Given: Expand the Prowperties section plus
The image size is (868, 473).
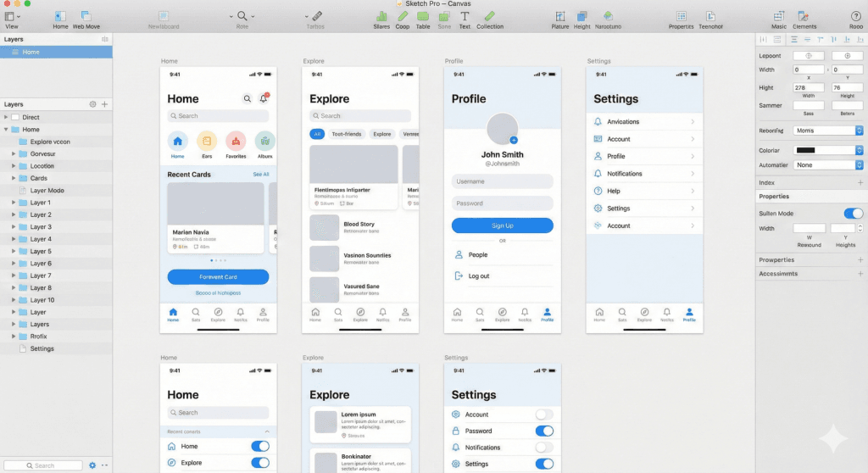Looking at the screenshot, I should [860, 259].
